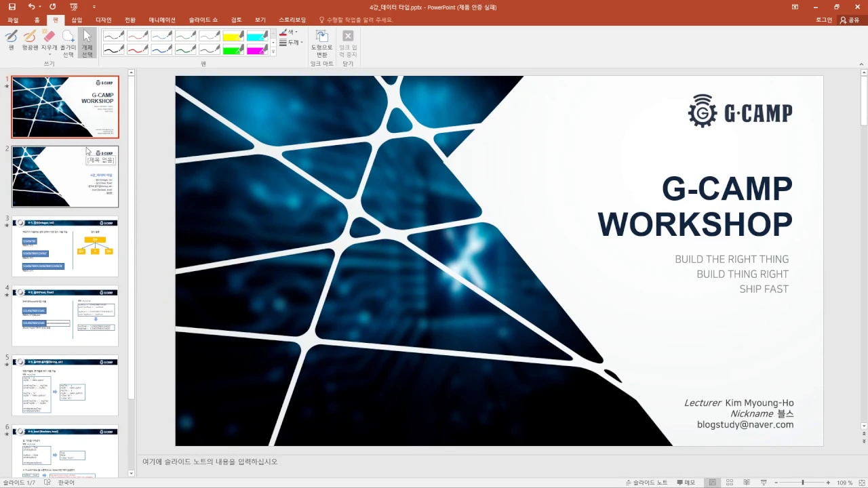The height and width of the screenshot is (488, 868).
Task: Click Fit slide to window icon
Action: [x=861, y=483]
